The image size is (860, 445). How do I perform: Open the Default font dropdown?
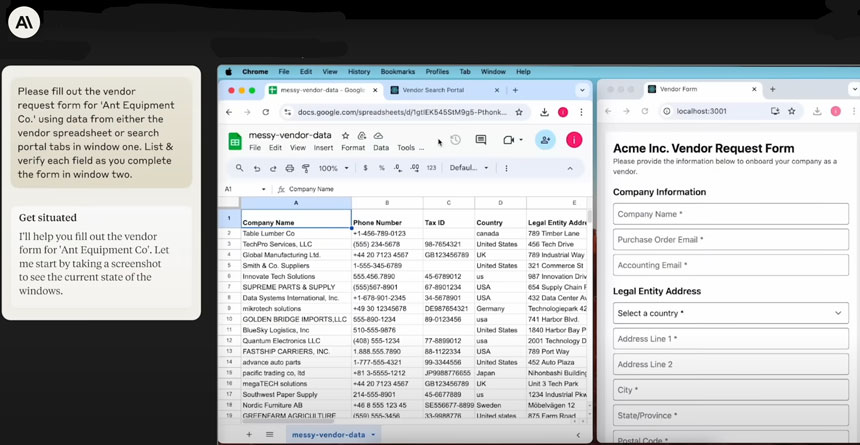point(469,168)
